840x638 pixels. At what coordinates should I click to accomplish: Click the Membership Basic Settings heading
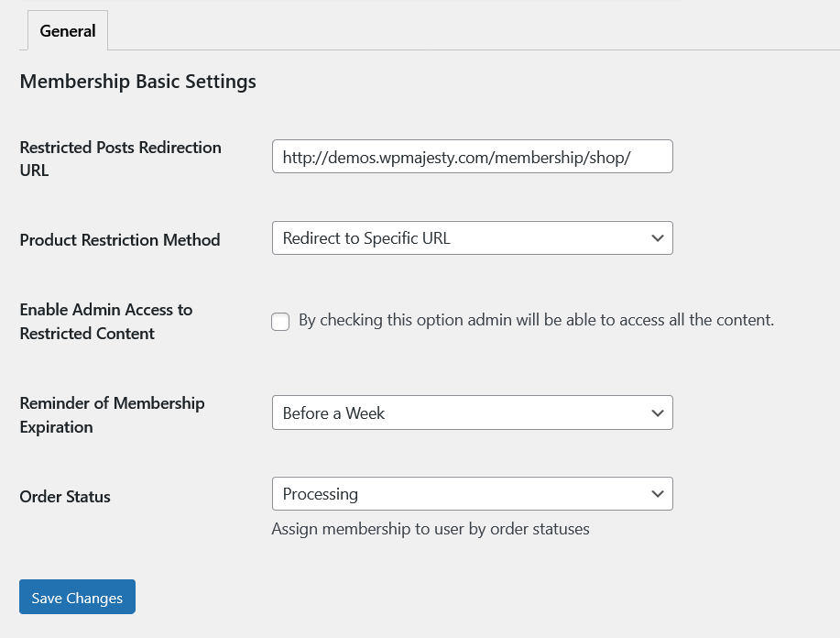(x=137, y=82)
